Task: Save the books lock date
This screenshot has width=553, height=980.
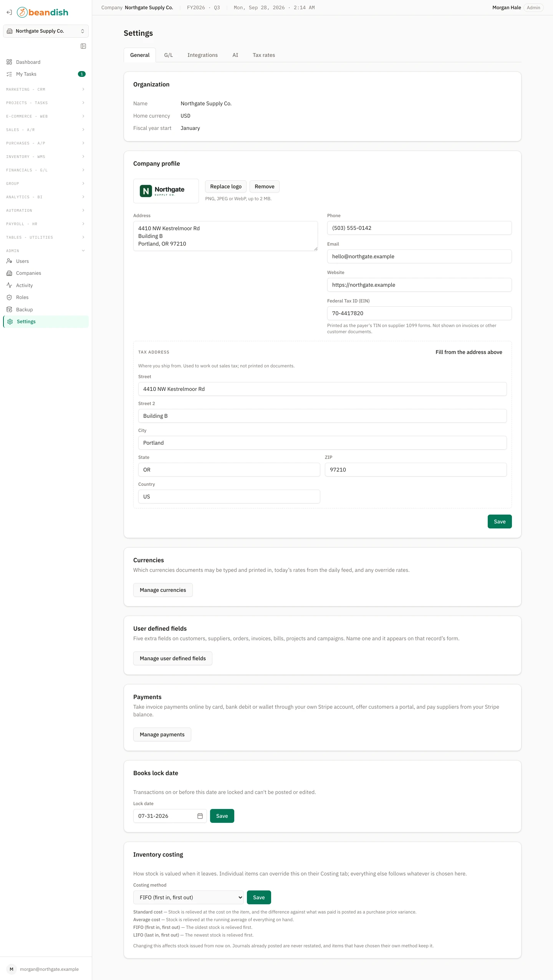Action: click(x=222, y=816)
